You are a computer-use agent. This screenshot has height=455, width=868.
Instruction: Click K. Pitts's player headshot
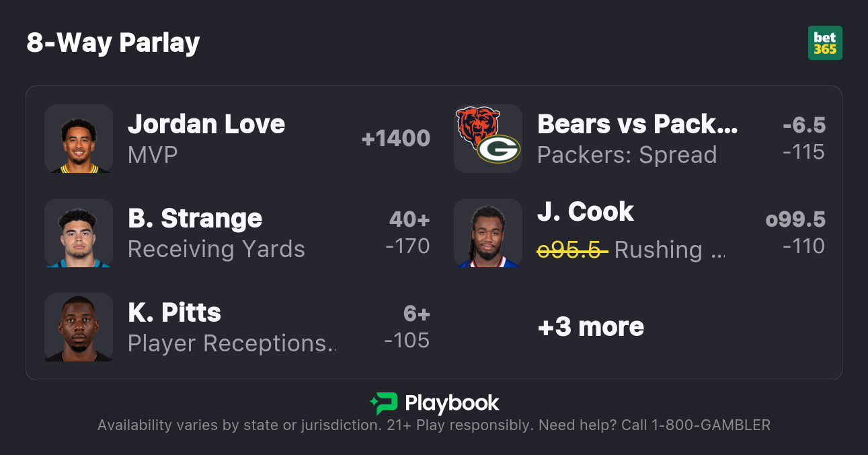[79, 327]
